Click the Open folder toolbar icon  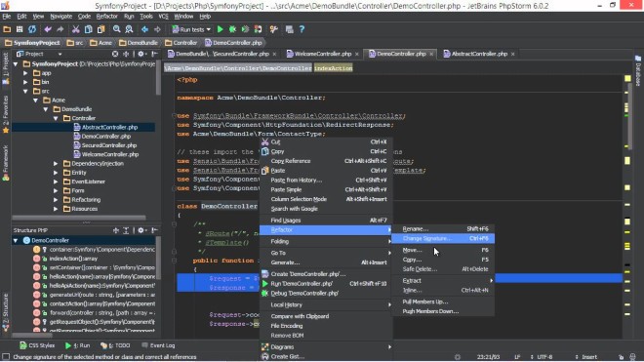7,29
